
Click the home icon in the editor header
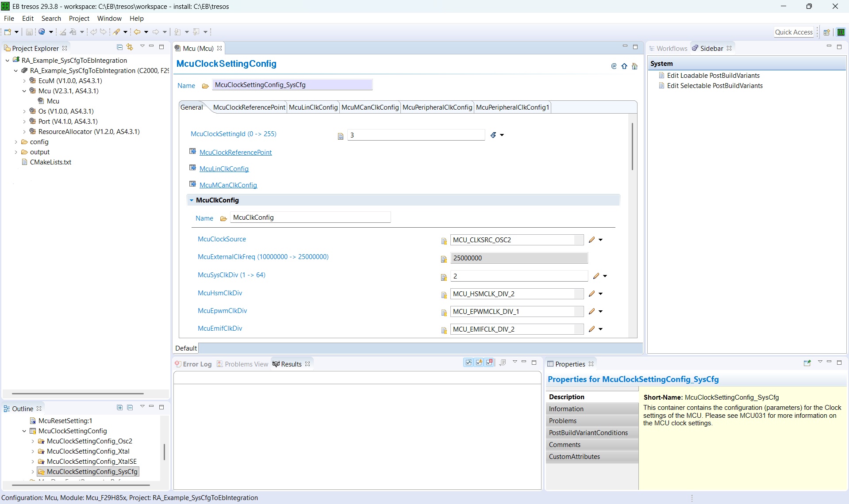click(635, 66)
